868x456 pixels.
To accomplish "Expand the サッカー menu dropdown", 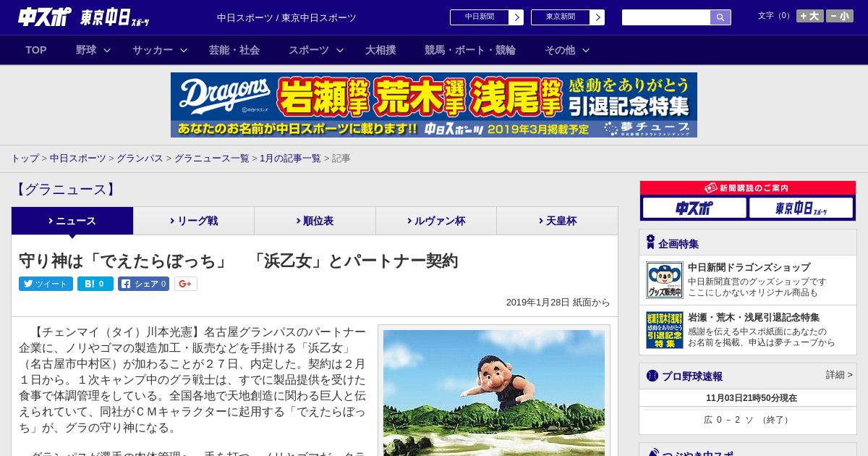I will coord(160,50).
